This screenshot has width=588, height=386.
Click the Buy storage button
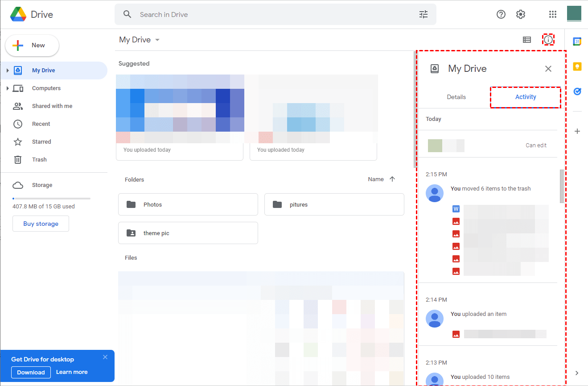tap(41, 224)
